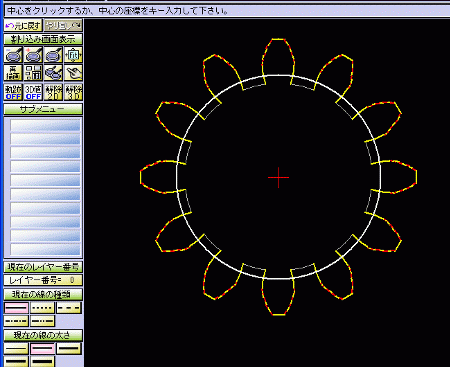450x367 pixels.
Task: Select the plain magnifier zoom icon
Action: coord(53,55)
